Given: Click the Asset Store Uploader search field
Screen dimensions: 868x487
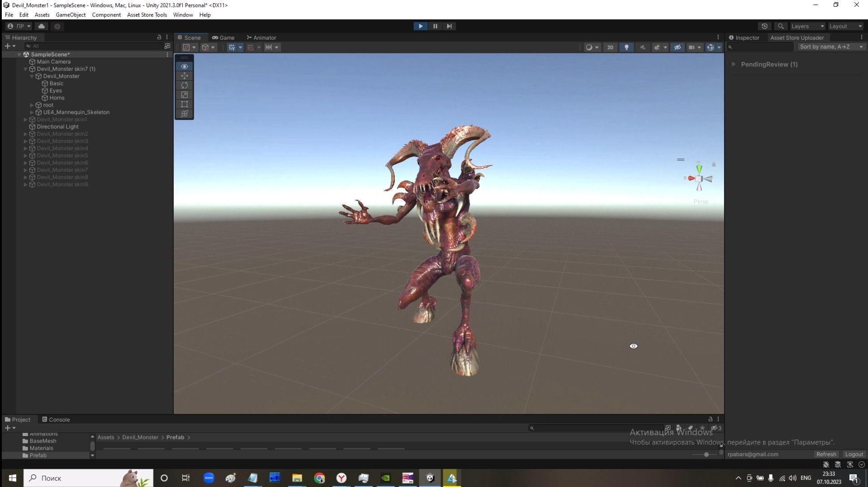Looking at the screenshot, I should coord(760,47).
